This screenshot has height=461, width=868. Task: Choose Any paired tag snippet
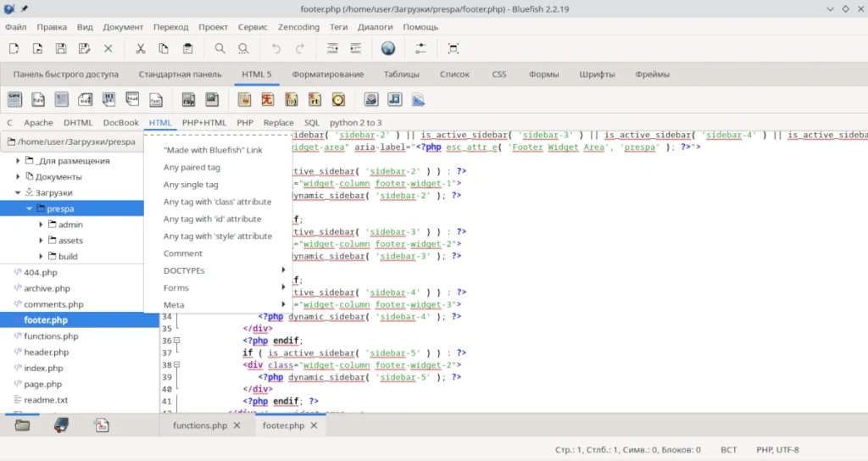point(218,167)
